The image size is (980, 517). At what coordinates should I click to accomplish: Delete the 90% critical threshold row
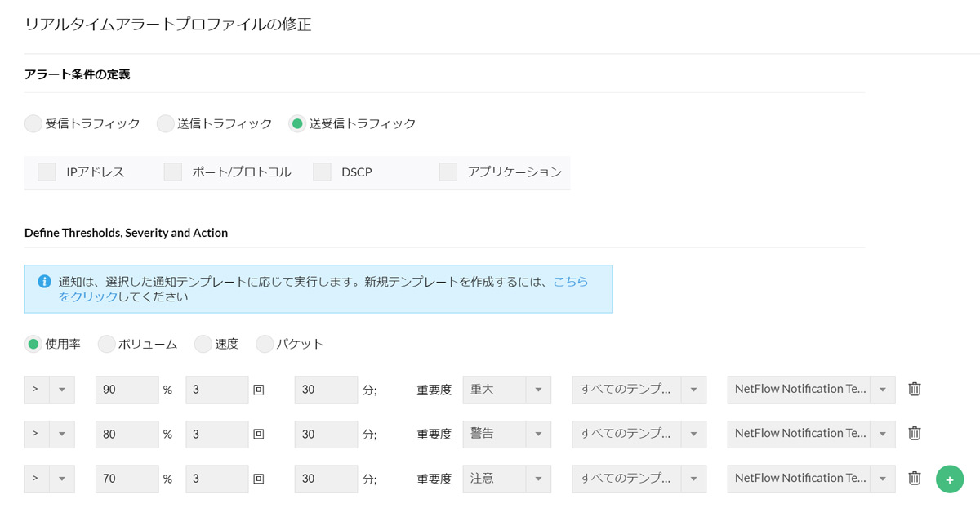pos(915,390)
